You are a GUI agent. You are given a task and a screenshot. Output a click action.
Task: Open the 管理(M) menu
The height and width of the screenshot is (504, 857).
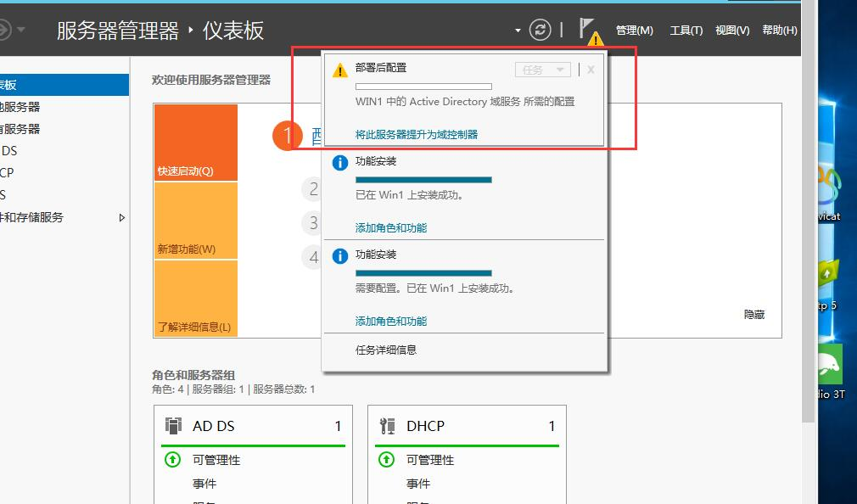(x=634, y=30)
